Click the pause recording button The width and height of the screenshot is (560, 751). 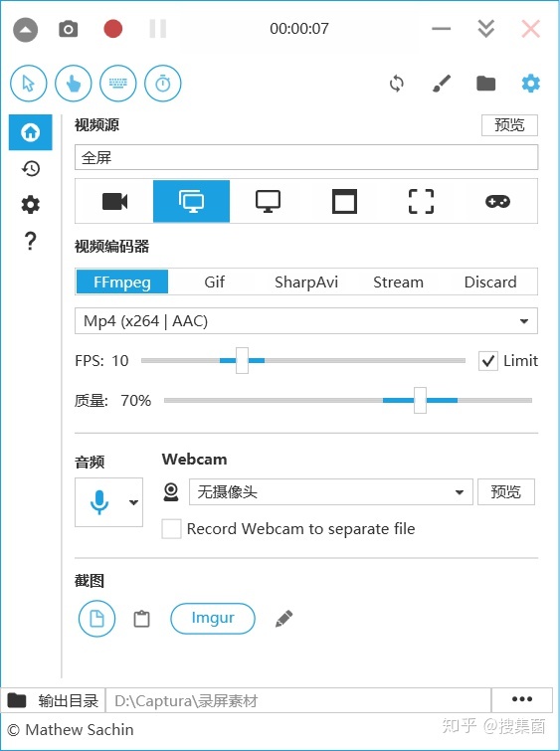tap(157, 29)
